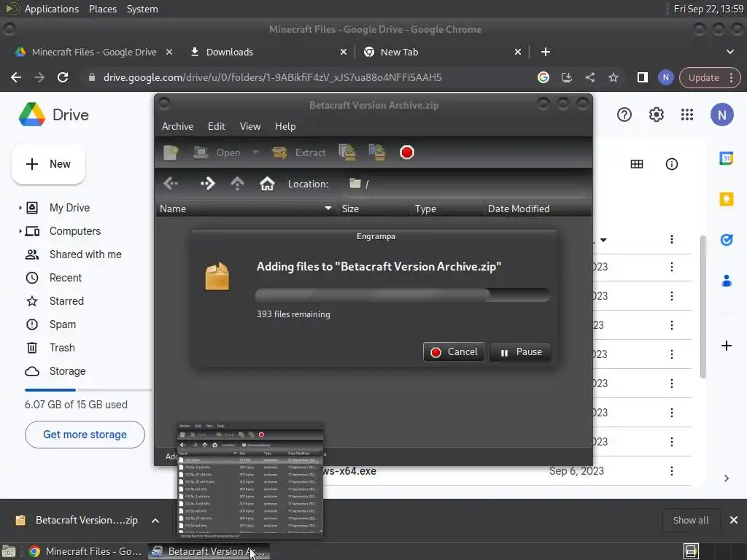
Task: Click Get more storage button
Action: point(85,435)
